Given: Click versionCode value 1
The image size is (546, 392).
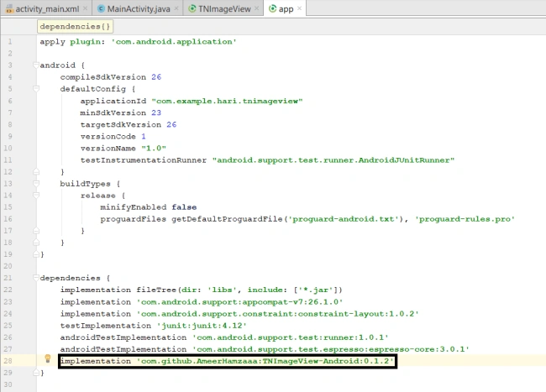Looking at the screenshot, I should pos(144,136).
